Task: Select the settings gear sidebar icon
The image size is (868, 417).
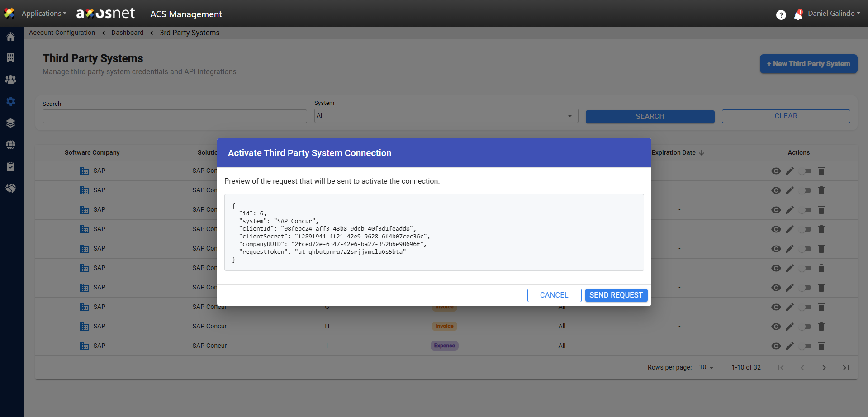Action: coord(11,101)
